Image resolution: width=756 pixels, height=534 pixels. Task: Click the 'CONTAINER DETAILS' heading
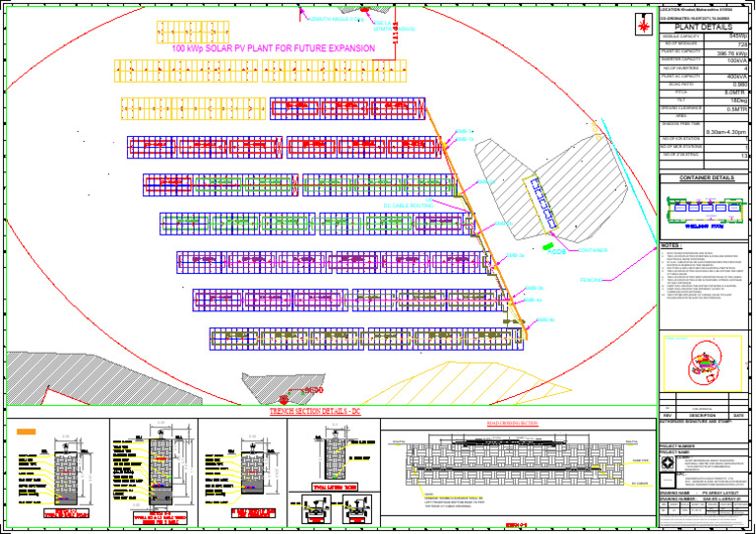[x=707, y=178]
